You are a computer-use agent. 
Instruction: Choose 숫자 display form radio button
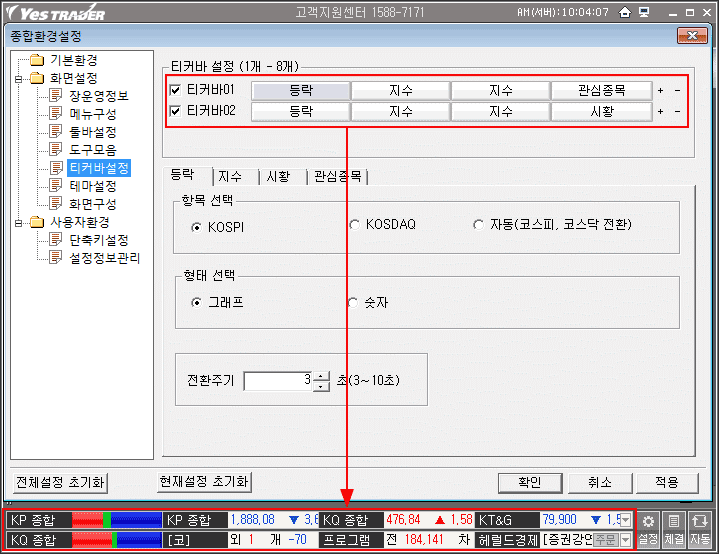[x=354, y=302]
